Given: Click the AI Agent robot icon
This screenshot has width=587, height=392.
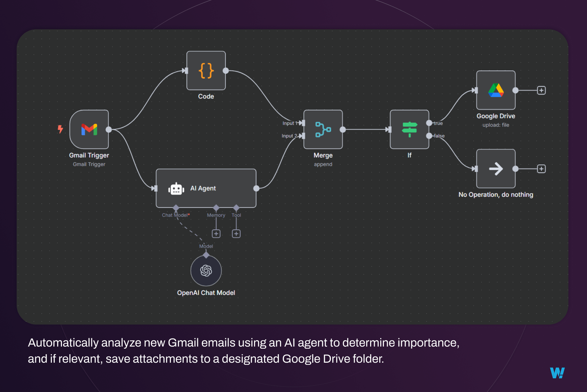Looking at the screenshot, I should (x=176, y=188).
